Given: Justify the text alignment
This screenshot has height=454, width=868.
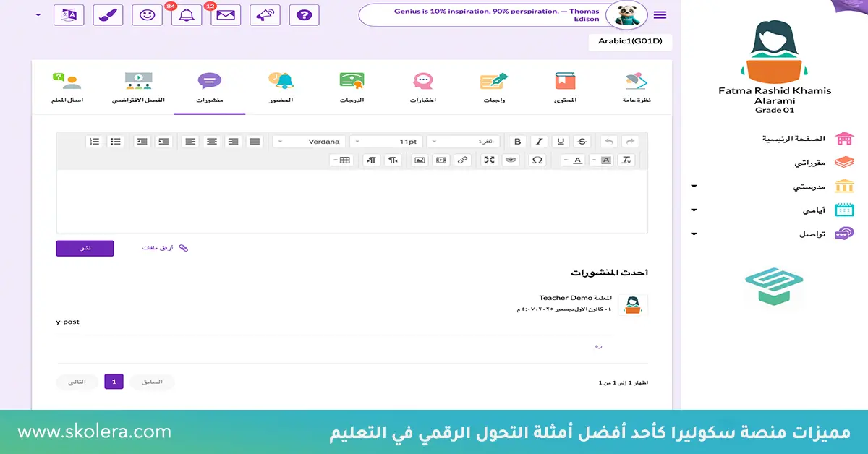Looking at the screenshot, I should point(255,142).
